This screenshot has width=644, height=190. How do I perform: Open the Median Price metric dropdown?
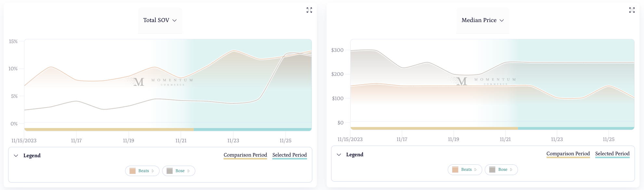tap(483, 20)
